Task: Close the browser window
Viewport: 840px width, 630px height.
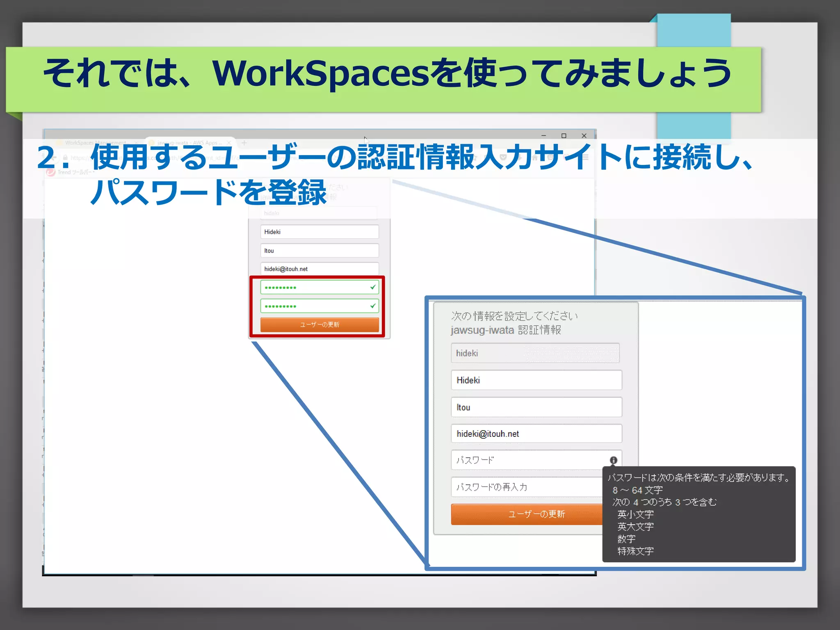Action: [x=584, y=135]
